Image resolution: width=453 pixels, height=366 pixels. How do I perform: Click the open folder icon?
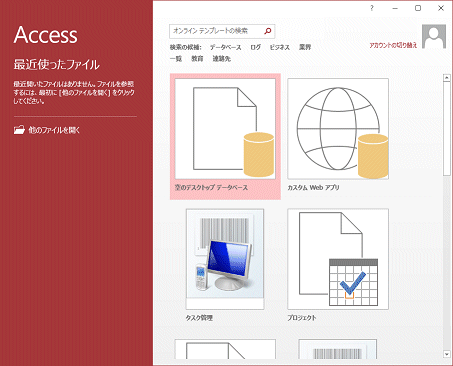[x=19, y=130]
